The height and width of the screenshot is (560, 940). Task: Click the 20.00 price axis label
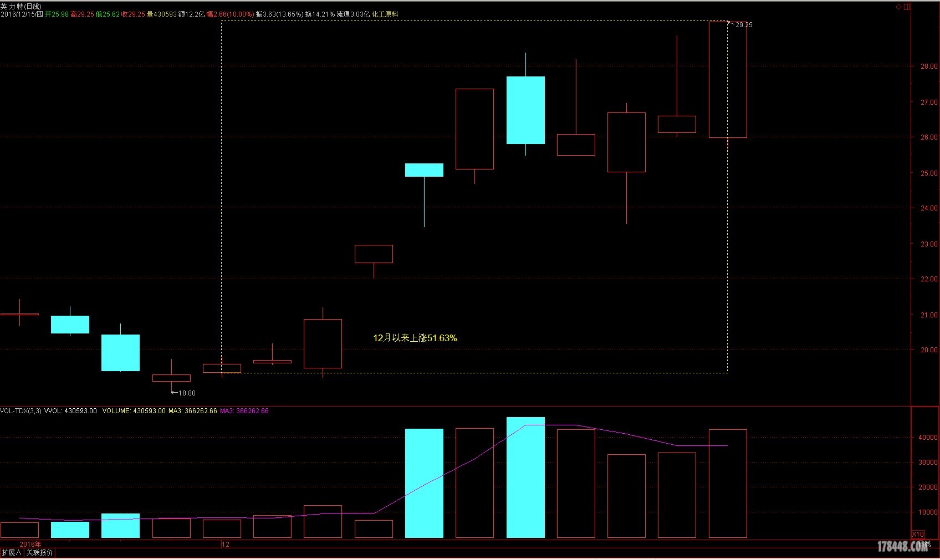click(x=929, y=350)
